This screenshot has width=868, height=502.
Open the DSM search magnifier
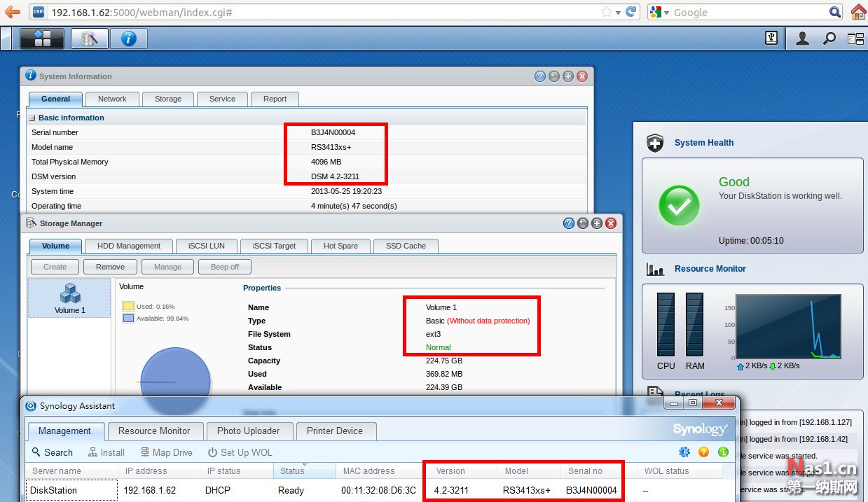pyautogui.click(x=829, y=39)
